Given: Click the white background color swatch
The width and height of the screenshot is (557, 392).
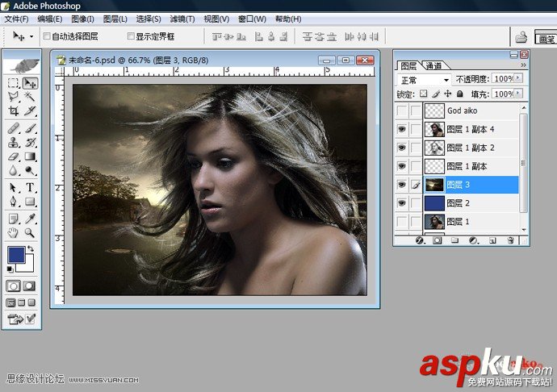Looking at the screenshot, I should pos(28,266).
